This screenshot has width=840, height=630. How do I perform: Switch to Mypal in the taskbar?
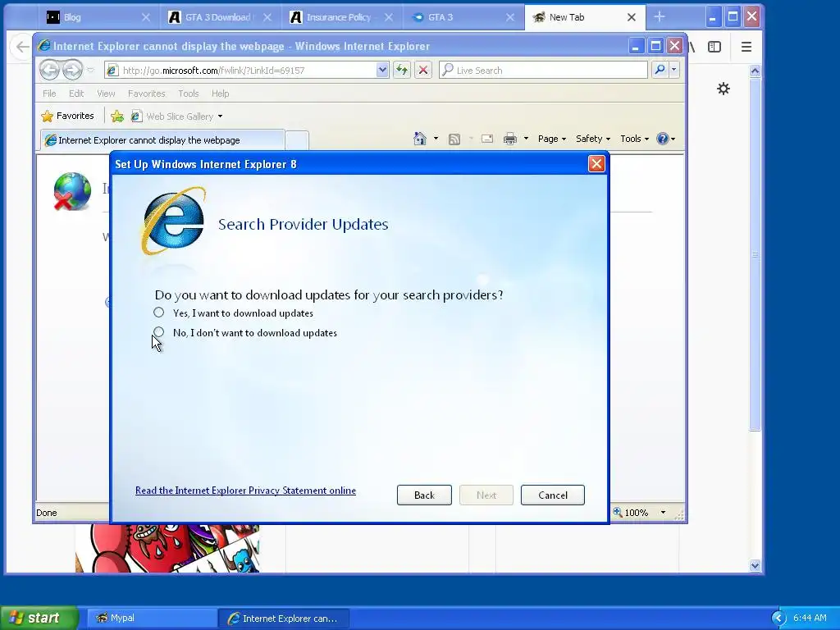coord(152,618)
